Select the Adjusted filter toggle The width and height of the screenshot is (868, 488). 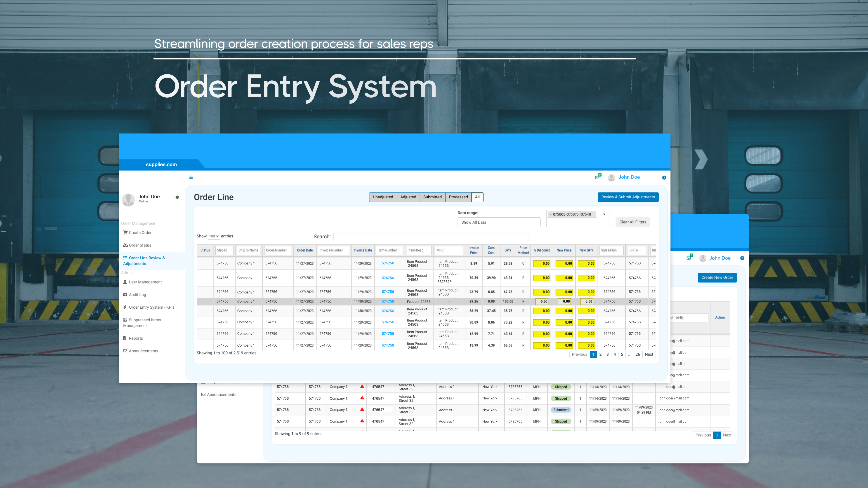[x=408, y=197]
